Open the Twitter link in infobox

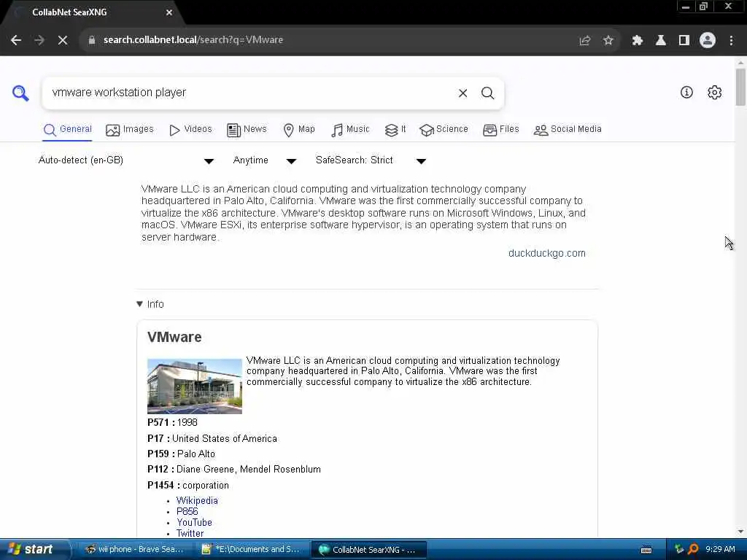190,533
